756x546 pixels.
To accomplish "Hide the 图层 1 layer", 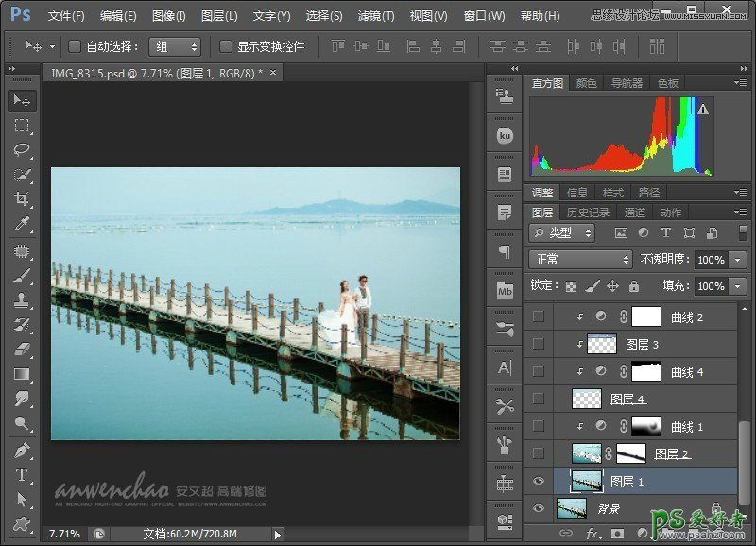I will pos(539,482).
